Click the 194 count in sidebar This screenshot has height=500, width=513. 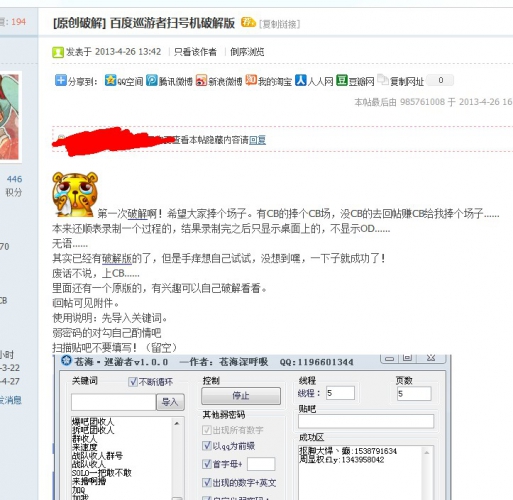tap(18, 22)
